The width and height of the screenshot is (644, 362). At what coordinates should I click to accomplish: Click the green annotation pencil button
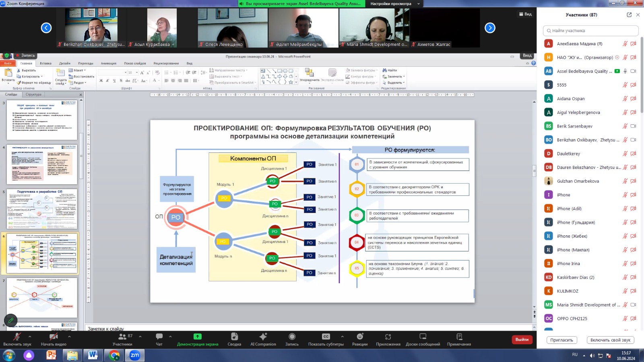(11, 320)
